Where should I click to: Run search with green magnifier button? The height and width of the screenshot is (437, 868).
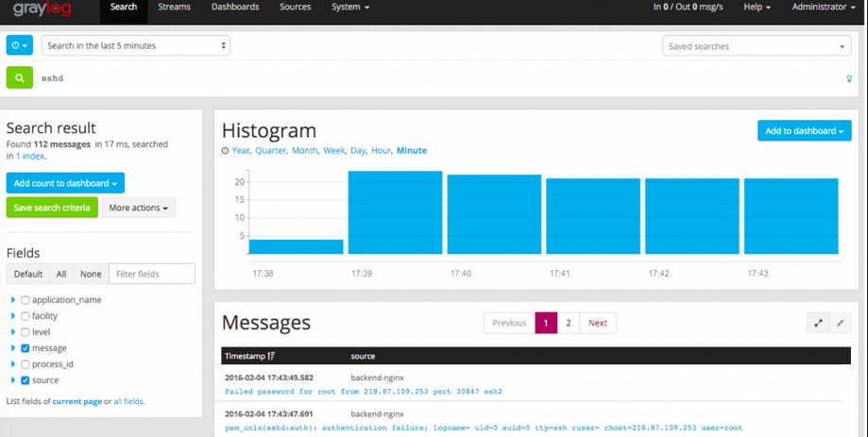pyautogui.click(x=20, y=78)
